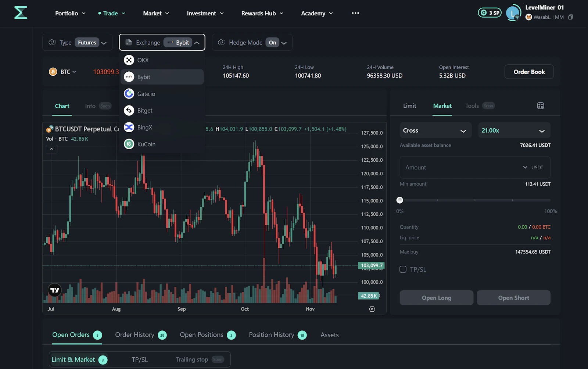The height and width of the screenshot is (369, 588).
Task: Select the Limit order tab
Action: 409,106
